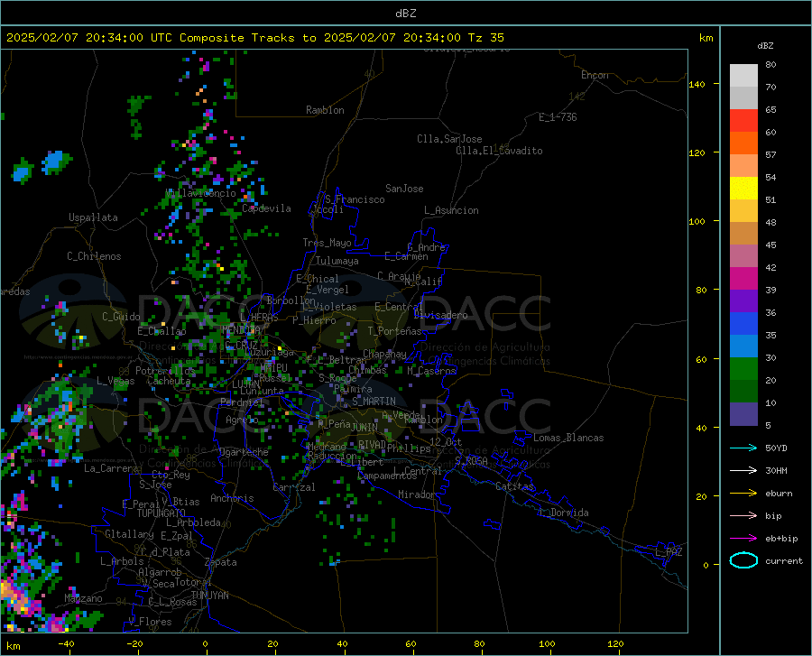Click the 'E_1-736' map label
Viewport: 812px width, 656px height.
[558, 117]
